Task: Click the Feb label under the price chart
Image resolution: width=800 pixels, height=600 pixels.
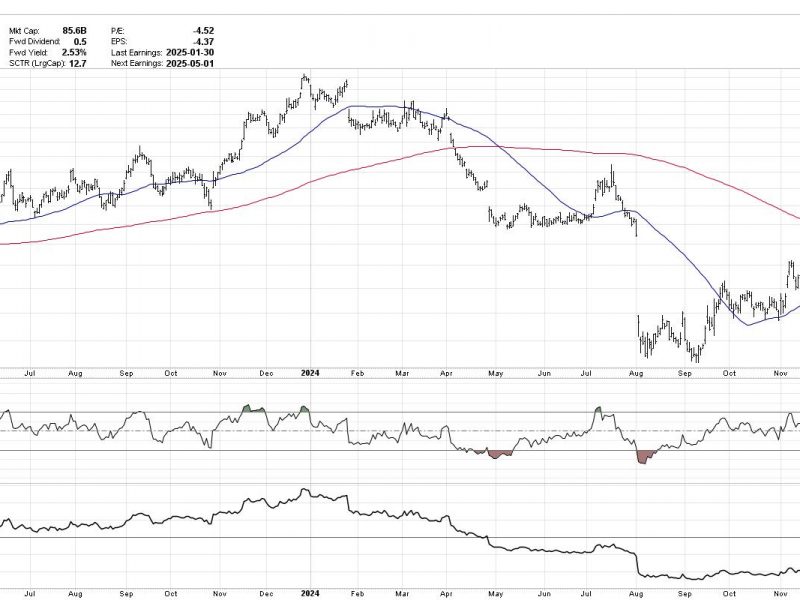Action: 357,373
